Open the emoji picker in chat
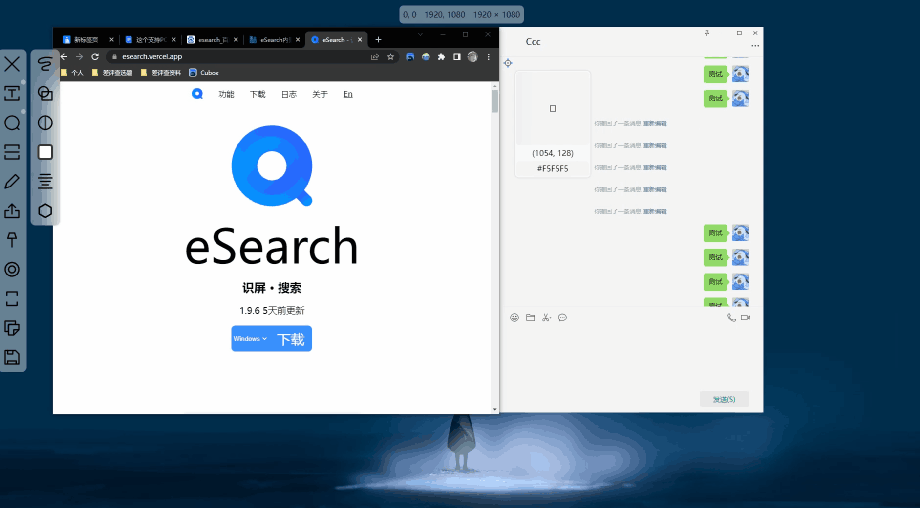 (515, 317)
